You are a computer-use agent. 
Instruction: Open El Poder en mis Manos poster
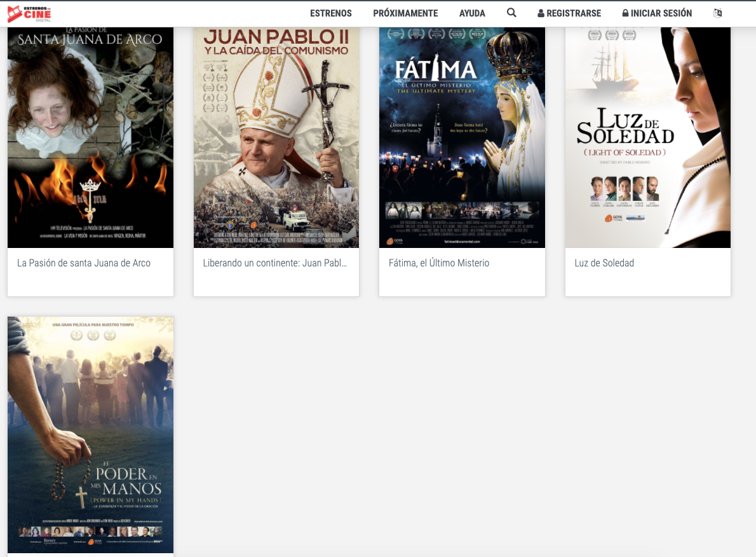tap(91, 435)
